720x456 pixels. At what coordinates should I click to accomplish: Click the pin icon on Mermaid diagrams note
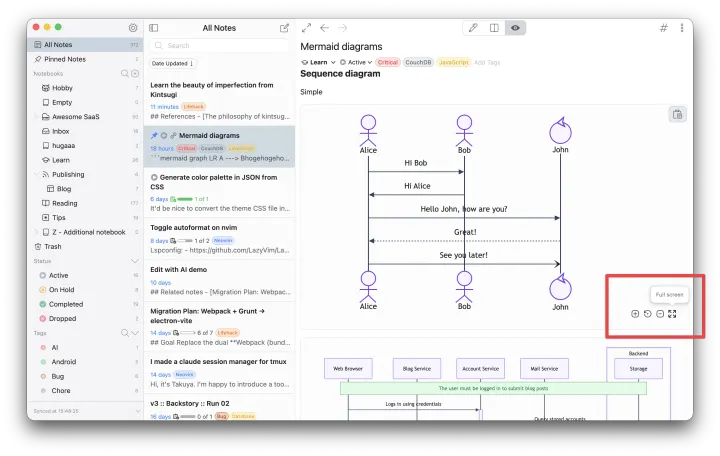154,135
